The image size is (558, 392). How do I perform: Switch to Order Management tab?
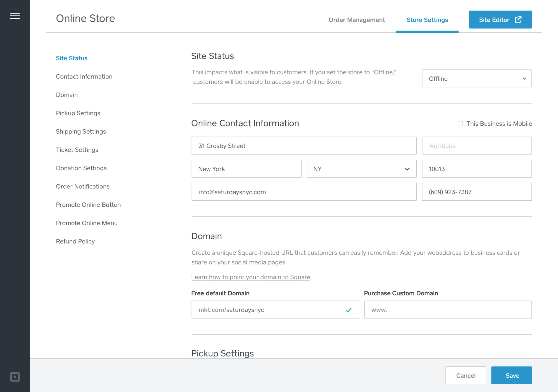point(356,20)
